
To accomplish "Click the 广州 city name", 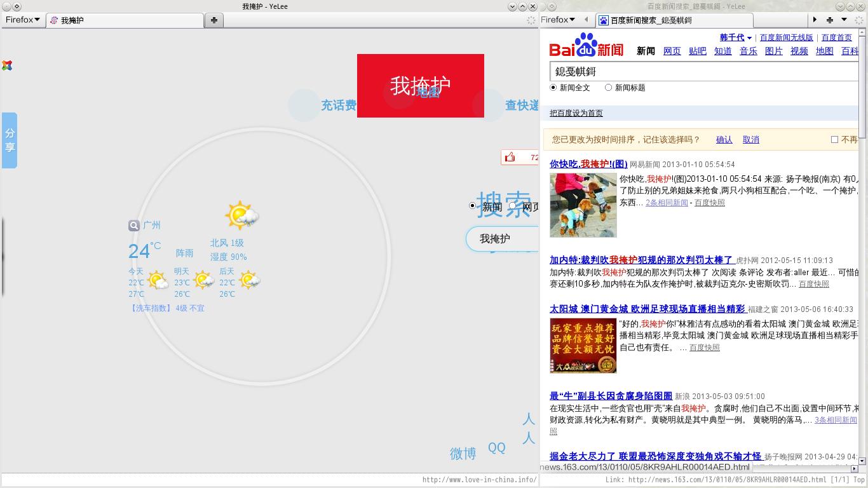I will tap(152, 225).
